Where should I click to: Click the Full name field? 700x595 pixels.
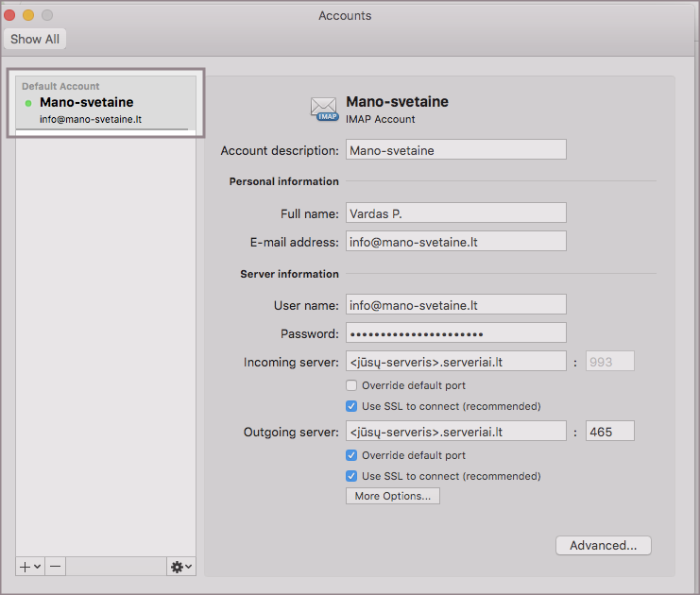455,212
